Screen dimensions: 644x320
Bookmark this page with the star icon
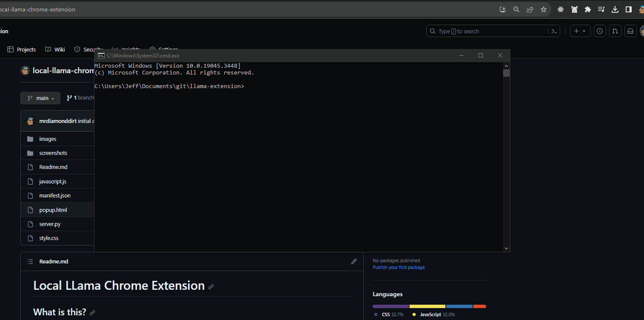544,9
